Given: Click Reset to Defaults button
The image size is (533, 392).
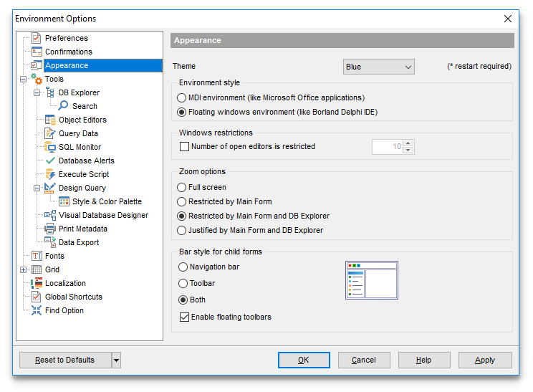Looking at the screenshot, I should coord(65,360).
